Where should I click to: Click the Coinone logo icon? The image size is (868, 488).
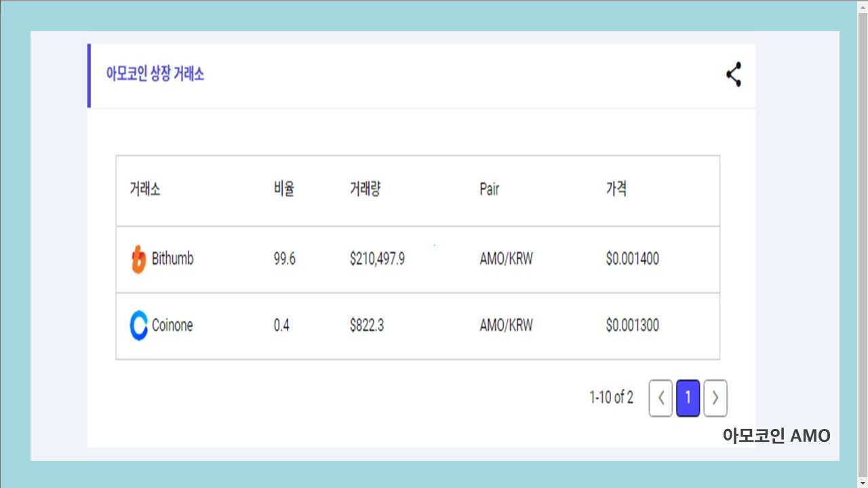(x=138, y=325)
